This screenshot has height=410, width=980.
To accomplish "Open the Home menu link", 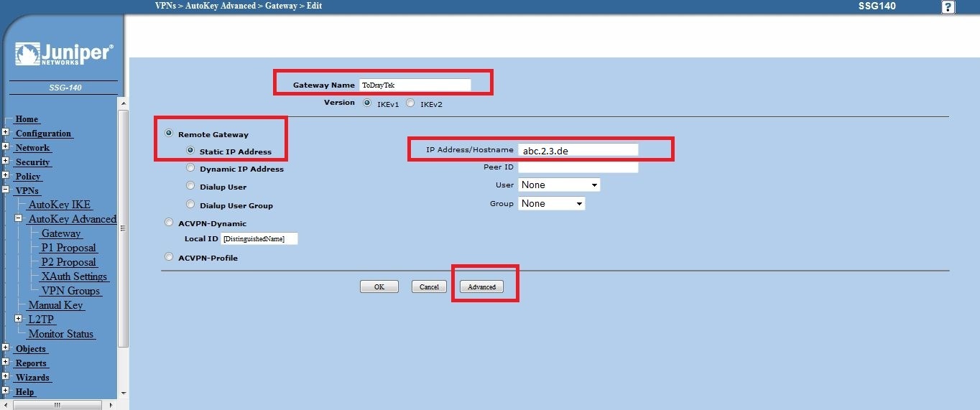I will coord(27,119).
